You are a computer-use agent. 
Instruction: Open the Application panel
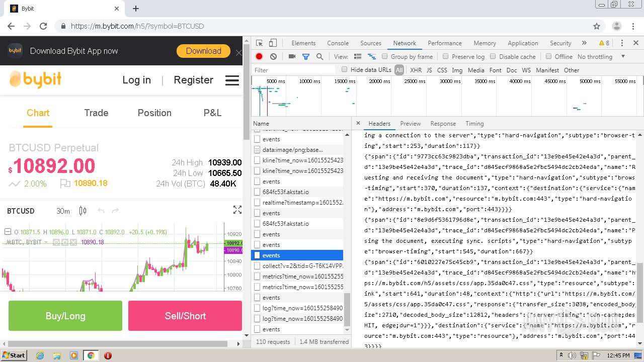(523, 43)
